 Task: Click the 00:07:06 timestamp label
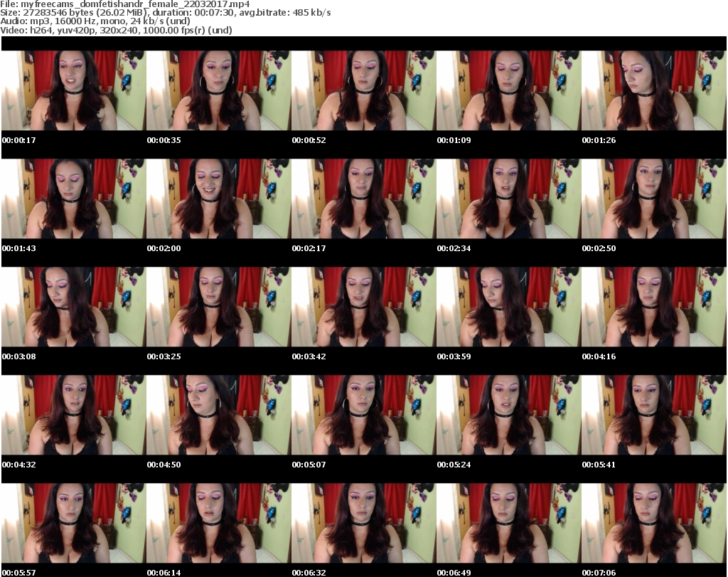point(599,573)
